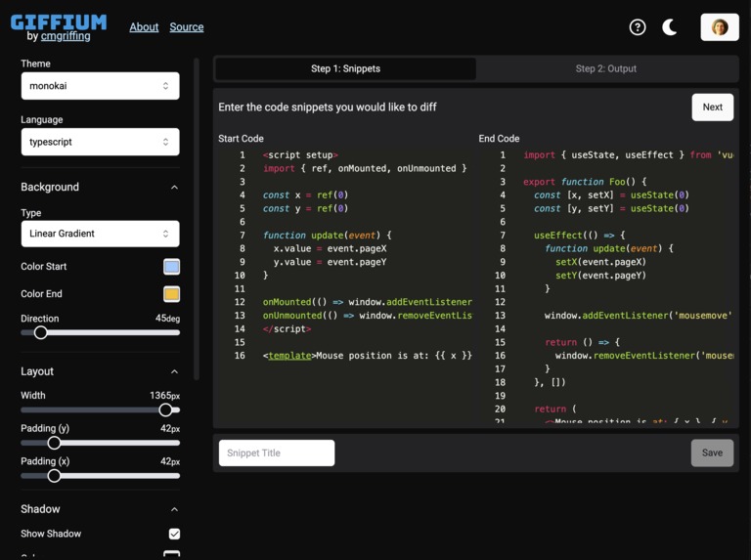Open the Theme dropdown showing monokai
751x560 pixels.
pos(100,86)
